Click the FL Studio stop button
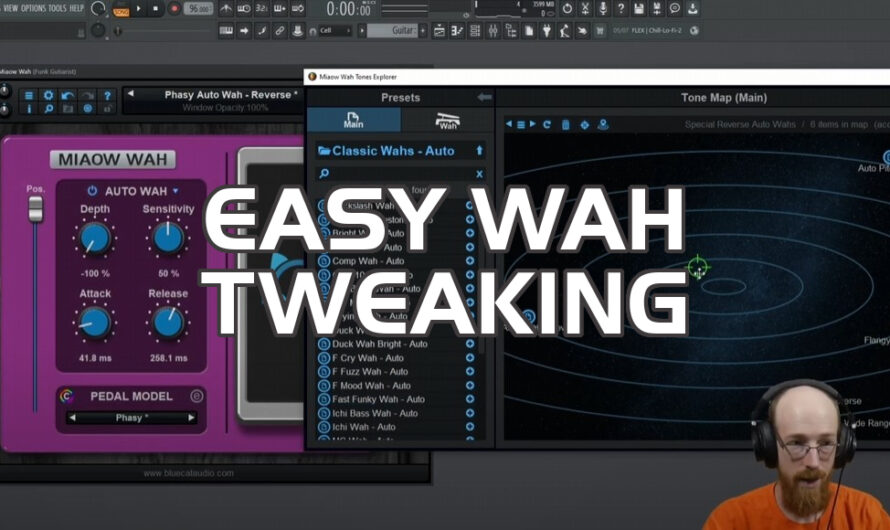890x530 pixels. point(156,9)
